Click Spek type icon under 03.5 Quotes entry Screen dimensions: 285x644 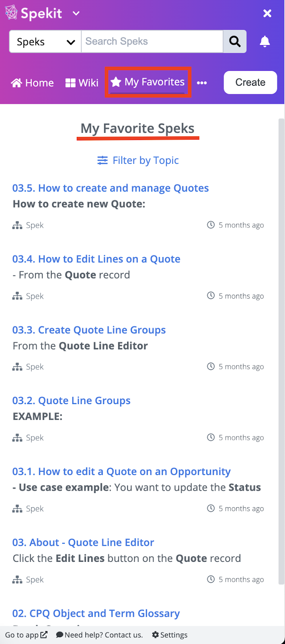(x=17, y=225)
